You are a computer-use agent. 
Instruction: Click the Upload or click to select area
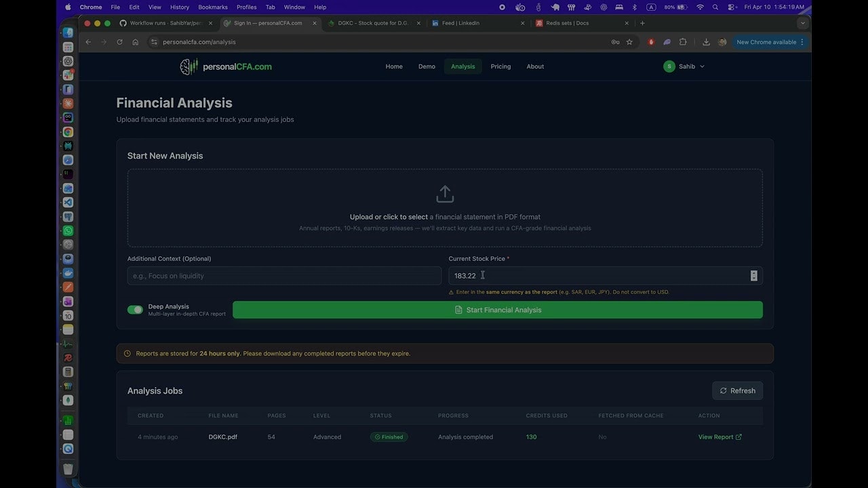tap(445, 207)
